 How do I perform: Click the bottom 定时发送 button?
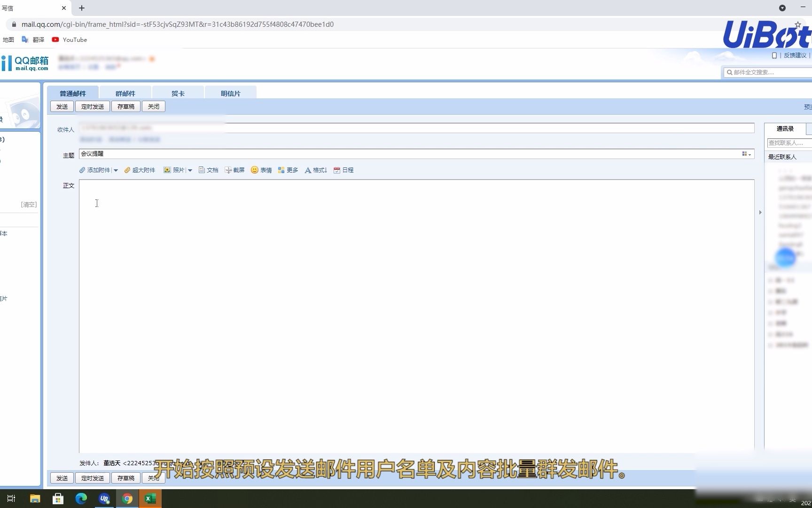pyautogui.click(x=93, y=478)
